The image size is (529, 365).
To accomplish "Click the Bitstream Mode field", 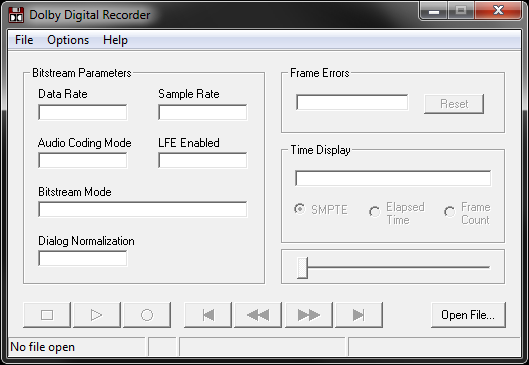I will (143, 209).
